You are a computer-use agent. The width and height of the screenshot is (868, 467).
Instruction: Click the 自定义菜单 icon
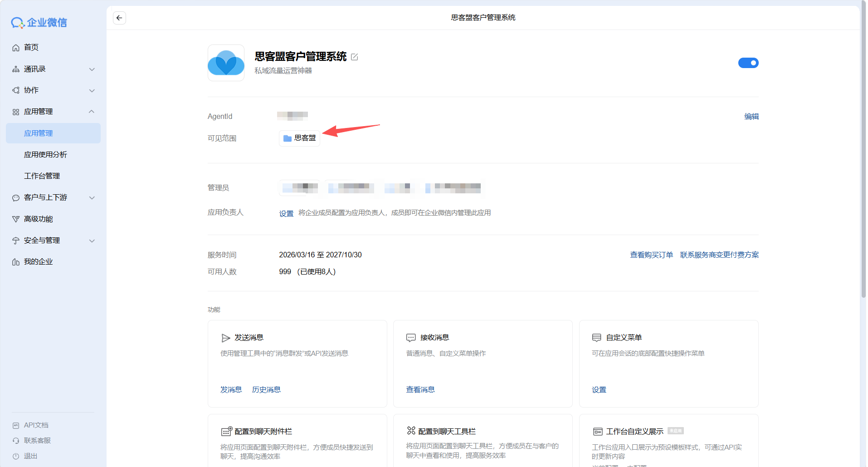click(597, 338)
